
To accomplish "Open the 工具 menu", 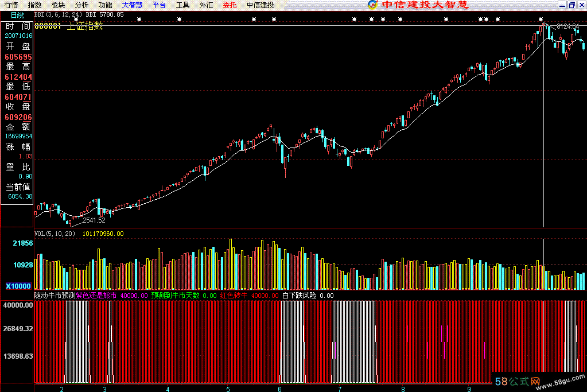I will pyautogui.click(x=182, y=5).
